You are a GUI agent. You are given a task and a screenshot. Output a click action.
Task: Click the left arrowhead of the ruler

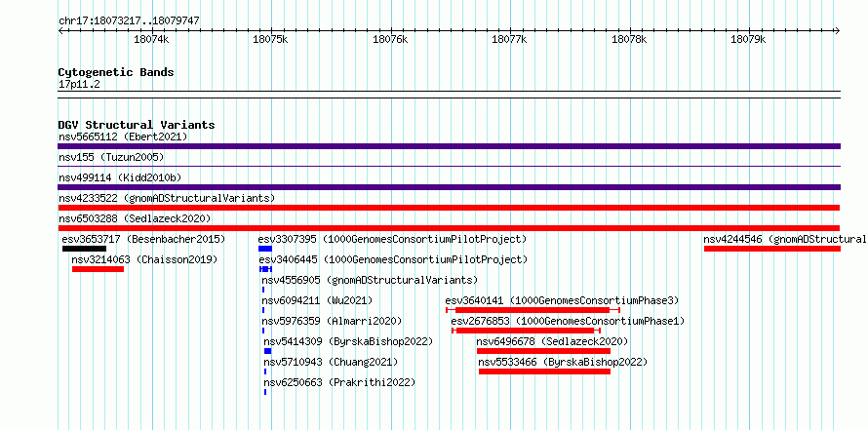(60, 30)
